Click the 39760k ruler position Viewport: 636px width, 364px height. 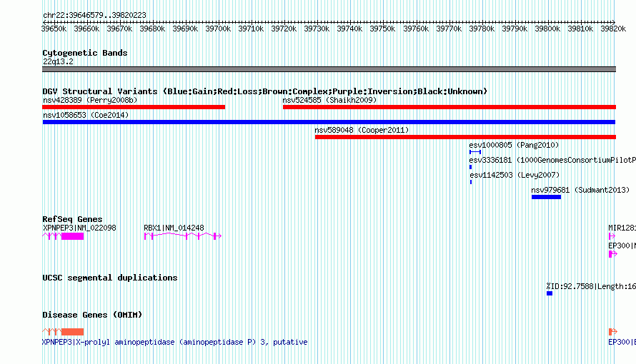coord(416,29)
